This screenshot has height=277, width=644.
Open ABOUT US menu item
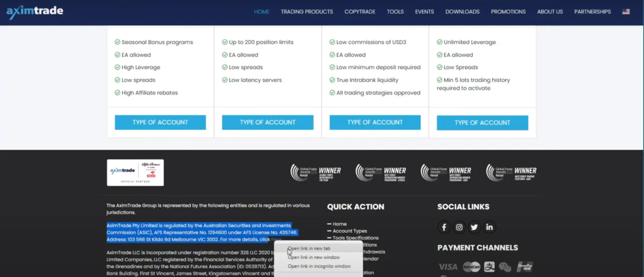[550, 12]
